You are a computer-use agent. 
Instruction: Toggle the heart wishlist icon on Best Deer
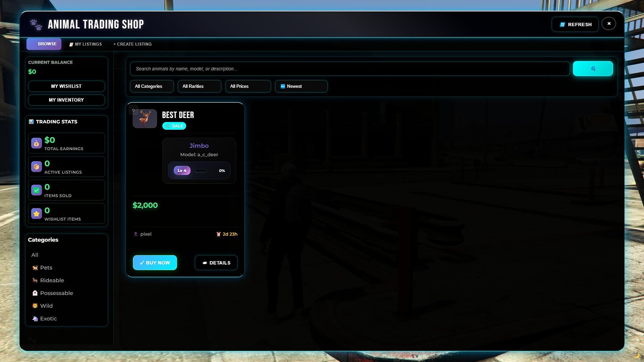click(133, 111)
